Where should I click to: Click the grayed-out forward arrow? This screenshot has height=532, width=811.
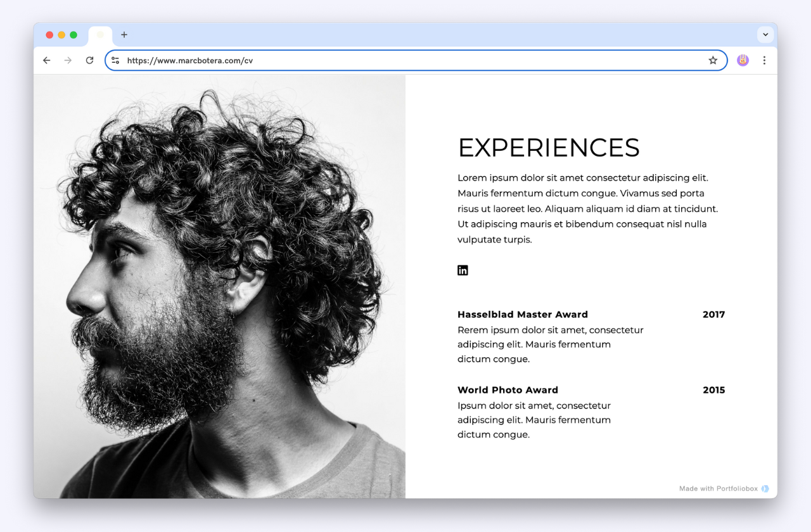point(68,60)
